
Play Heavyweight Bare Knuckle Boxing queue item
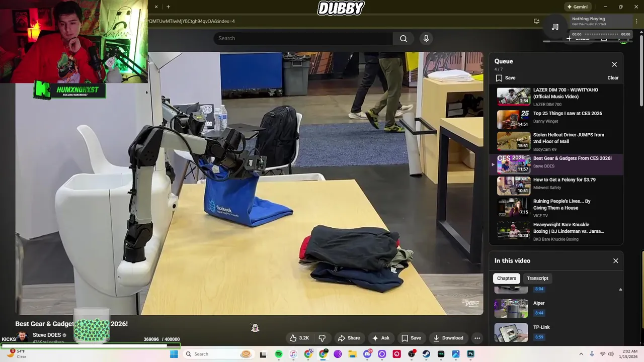(556, 231)
